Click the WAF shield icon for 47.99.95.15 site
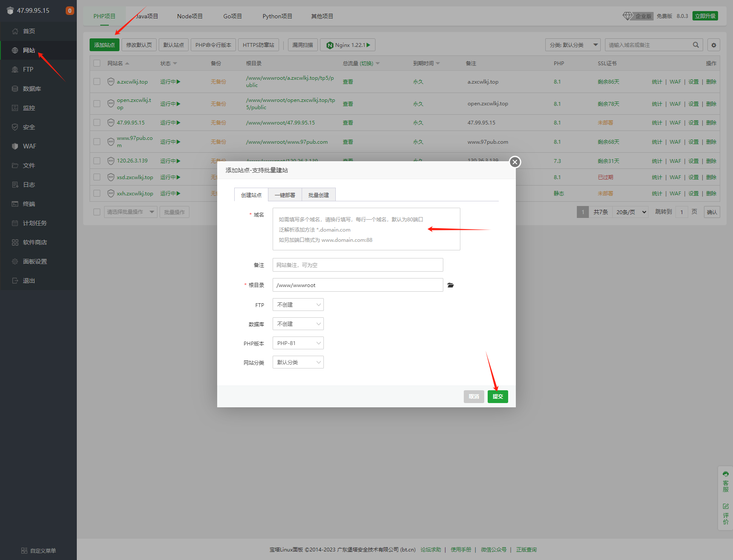This screenshot has width=733, height=560. pyautogui.click(x=111, y=122)
